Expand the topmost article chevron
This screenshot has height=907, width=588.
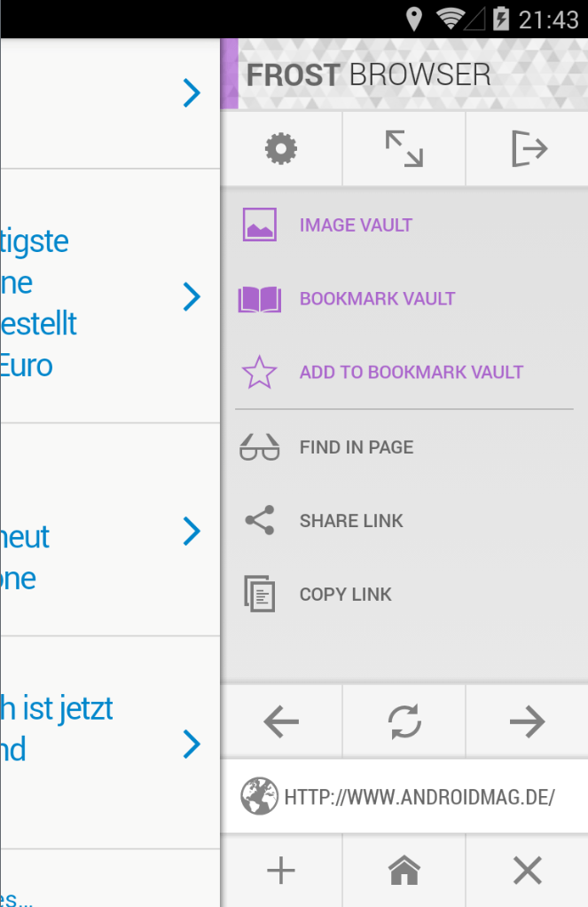(x=192, y=92)
